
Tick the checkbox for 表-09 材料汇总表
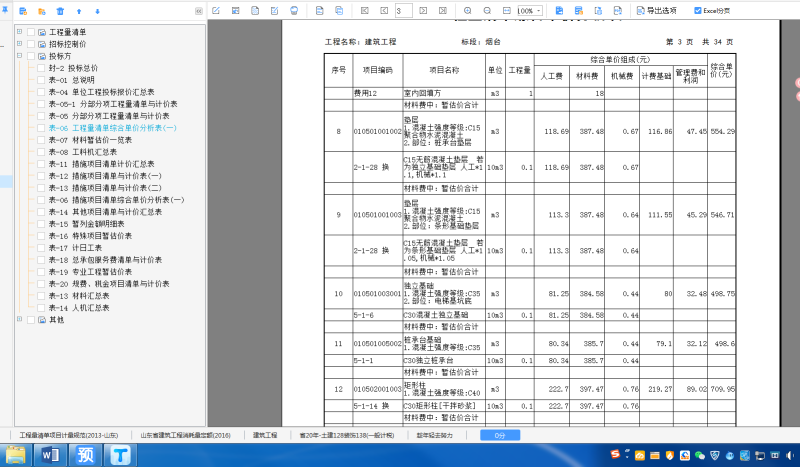coord(41,296)
